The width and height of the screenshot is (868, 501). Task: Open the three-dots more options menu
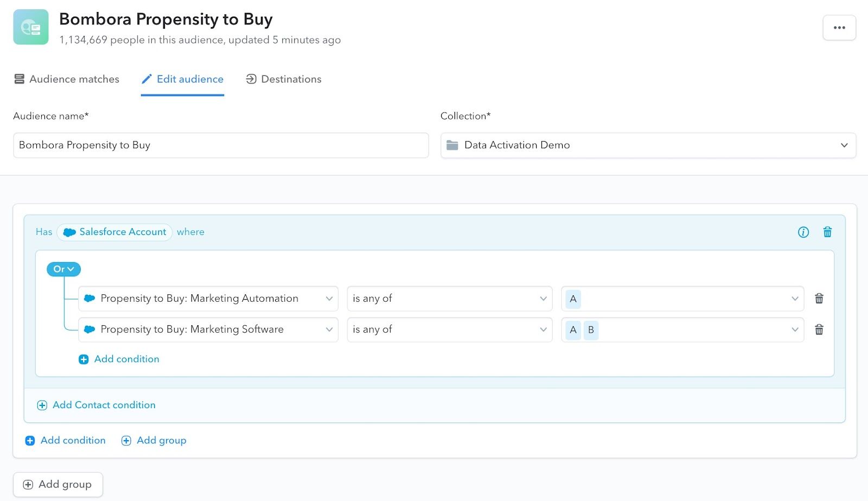(839, 28)
